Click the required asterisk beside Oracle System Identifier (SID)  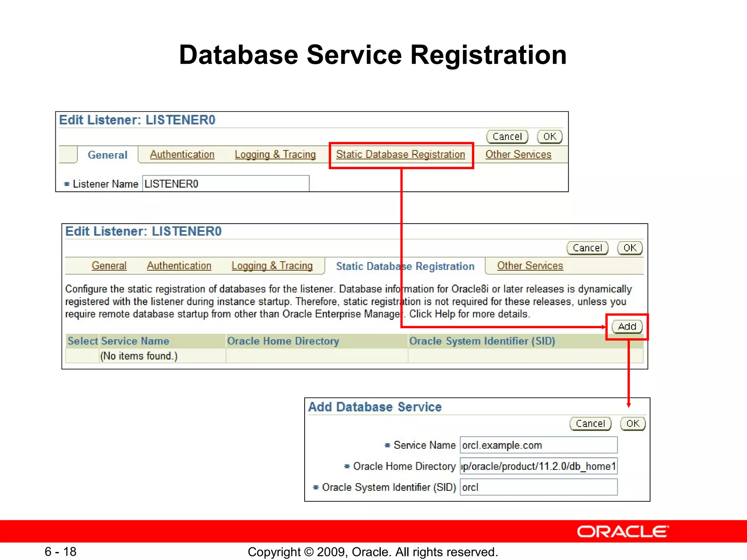[316, 487]
